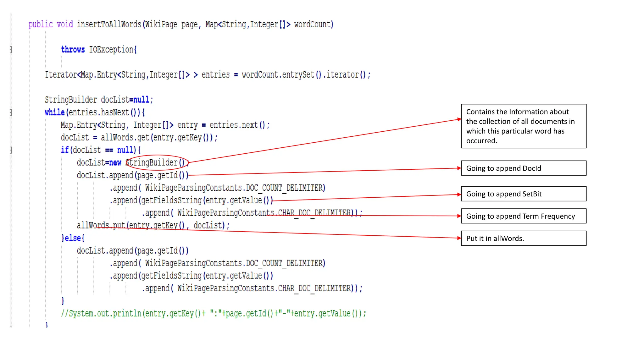Click the green commented System.out.println line
Screen dimensions: 644x362
[214, 314]
